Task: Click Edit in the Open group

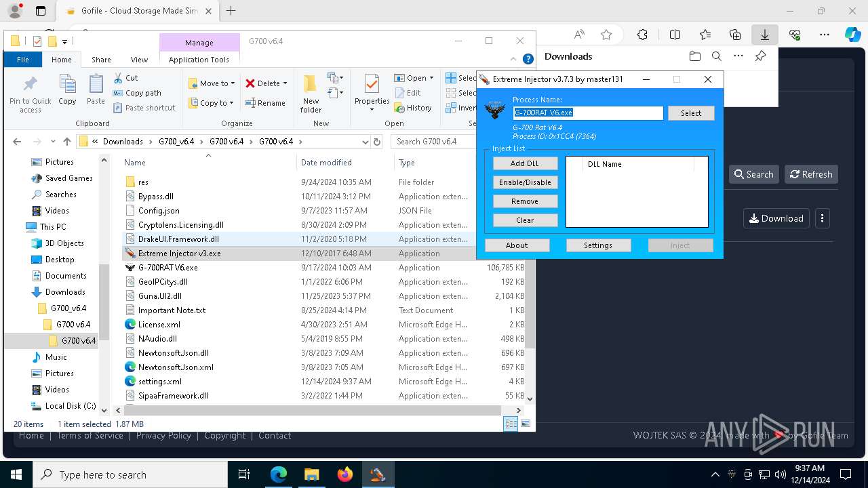Action: [x=408, y=93]
